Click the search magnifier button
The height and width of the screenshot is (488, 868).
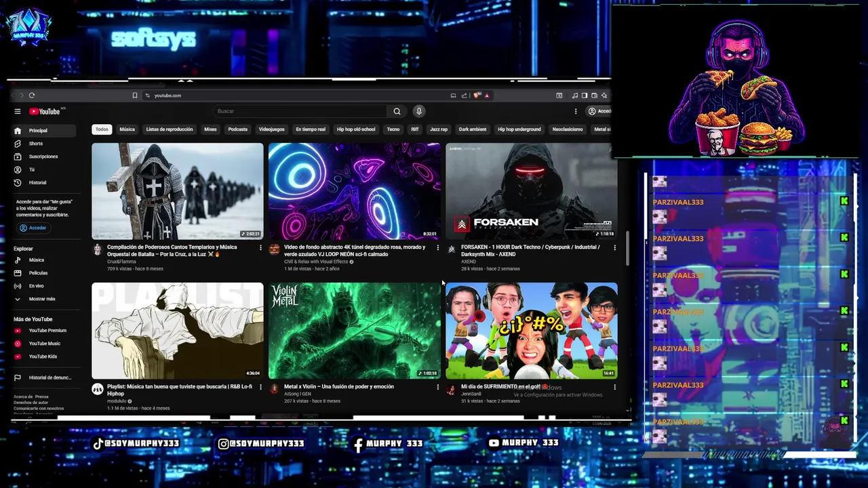pos(397,111)
